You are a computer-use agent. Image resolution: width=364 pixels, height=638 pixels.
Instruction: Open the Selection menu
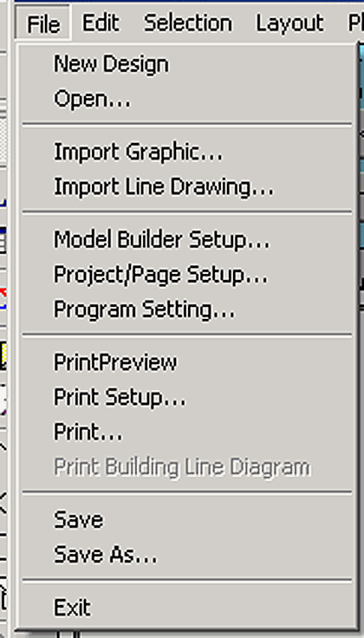188,23
